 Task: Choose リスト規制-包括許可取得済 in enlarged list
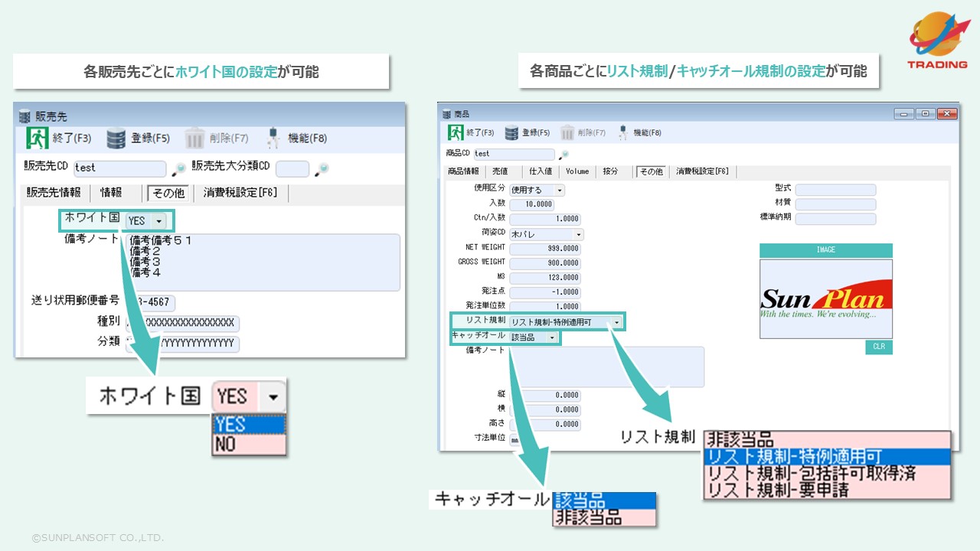tap(827, 474)
